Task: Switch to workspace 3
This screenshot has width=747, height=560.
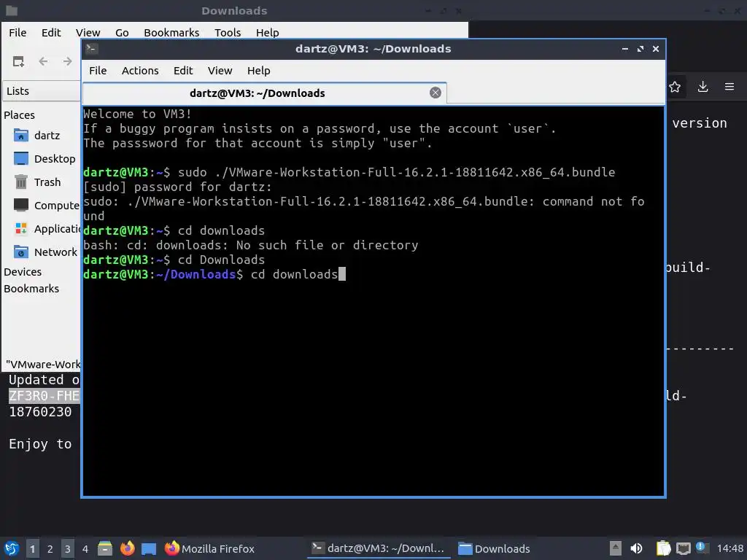Action: pos(68,548)
